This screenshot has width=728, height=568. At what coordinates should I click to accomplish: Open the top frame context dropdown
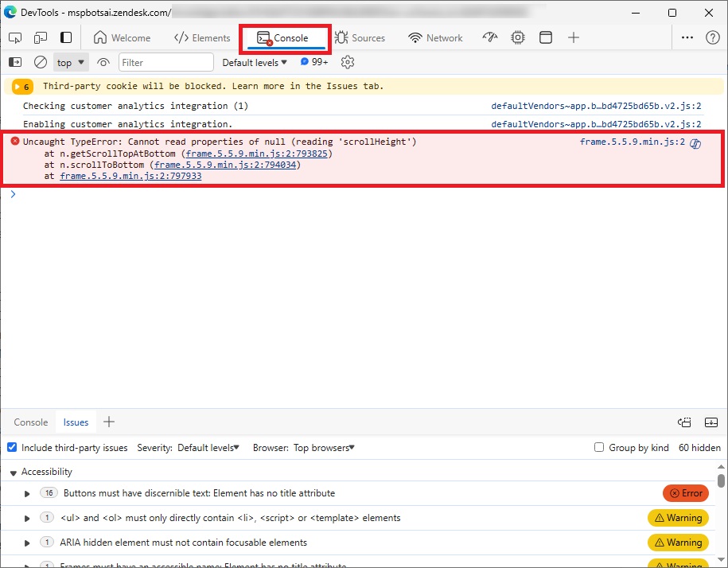(70, 62)
